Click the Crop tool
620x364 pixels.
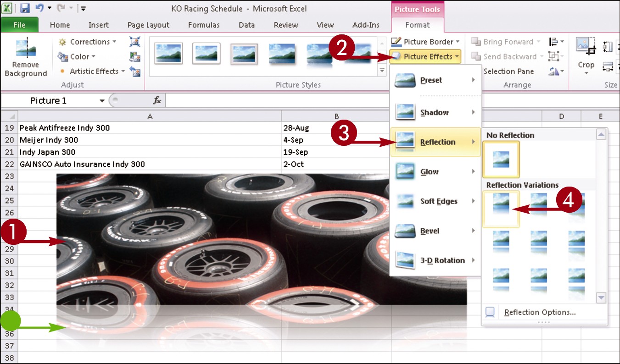[x=586, y=56]
